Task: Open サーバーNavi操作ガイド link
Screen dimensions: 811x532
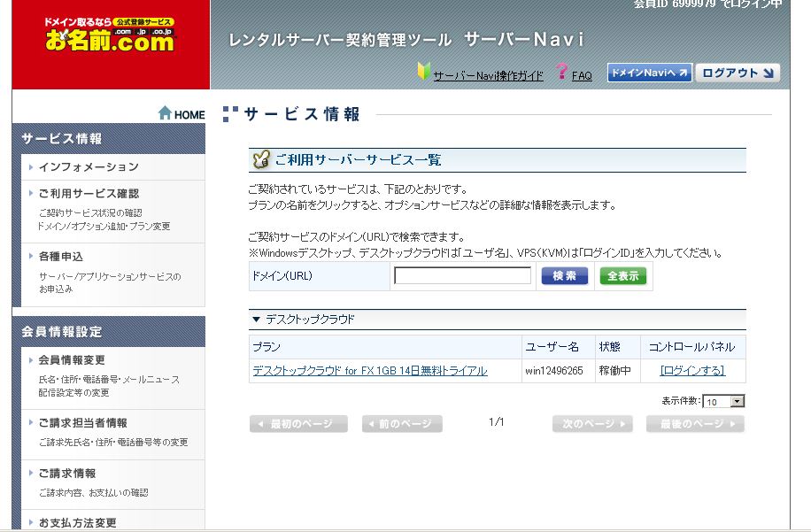Action: tap(488, 76)
